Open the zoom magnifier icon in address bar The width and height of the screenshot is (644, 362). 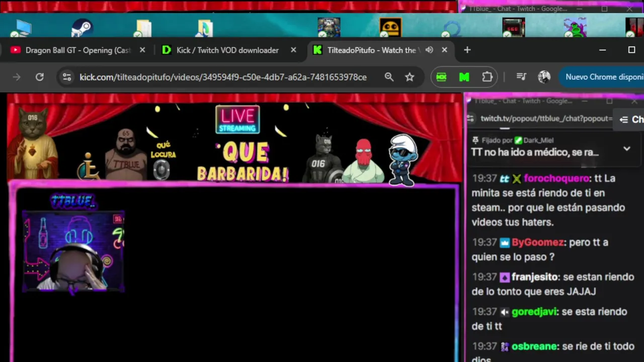pos(389,77)
